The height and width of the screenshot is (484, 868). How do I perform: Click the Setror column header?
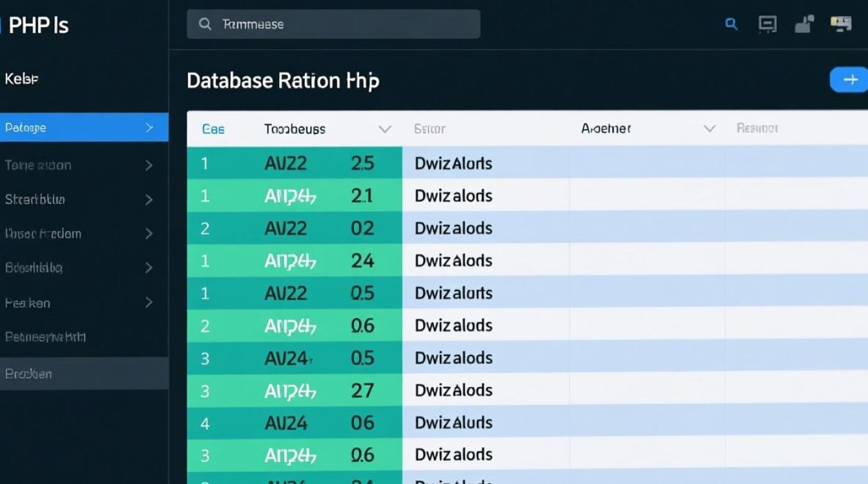[429, 129]
